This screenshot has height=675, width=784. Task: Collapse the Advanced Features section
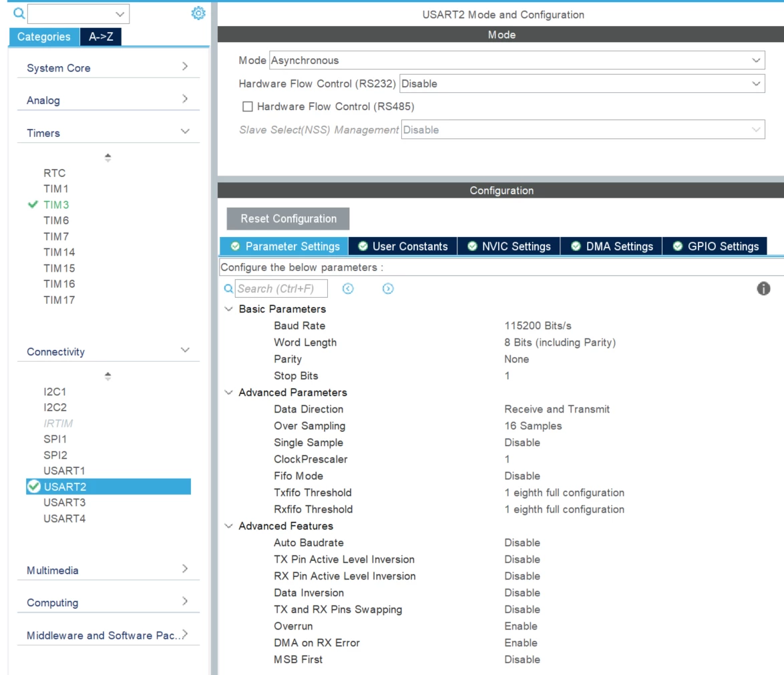pos(228,526)
